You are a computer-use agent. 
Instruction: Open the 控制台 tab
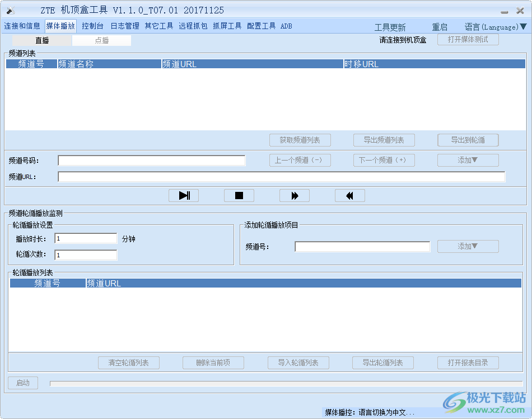point(92,26)
